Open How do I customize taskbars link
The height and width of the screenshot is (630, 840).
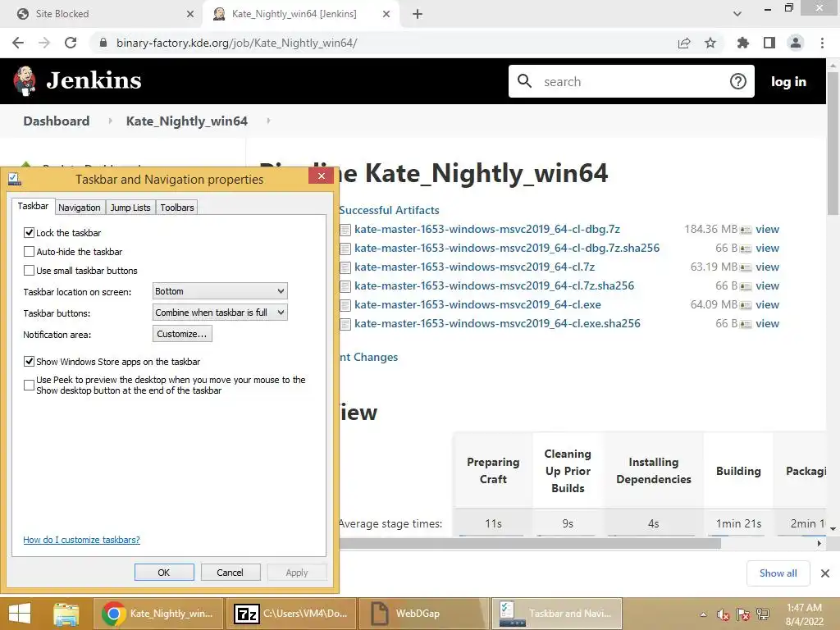[81, 540]
